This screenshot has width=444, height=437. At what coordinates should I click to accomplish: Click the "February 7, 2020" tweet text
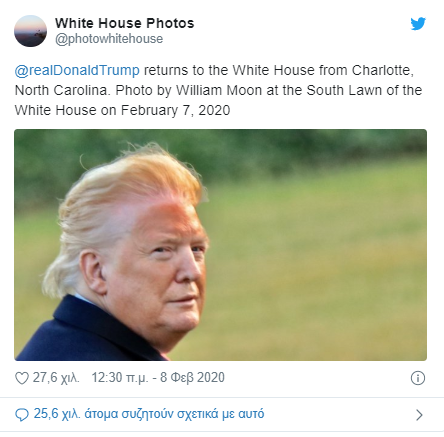pyautogui.click(x=175, y=110)
